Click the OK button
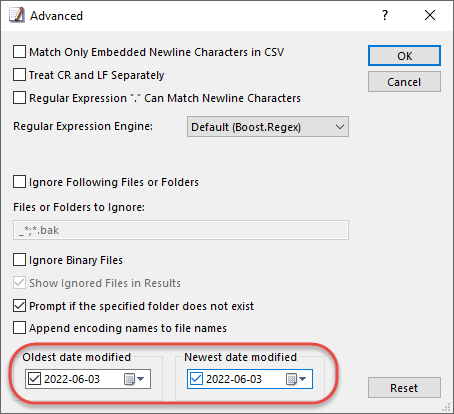Viewport: 454px width, 414px height. pyautogui.click(x=404, y=56)
